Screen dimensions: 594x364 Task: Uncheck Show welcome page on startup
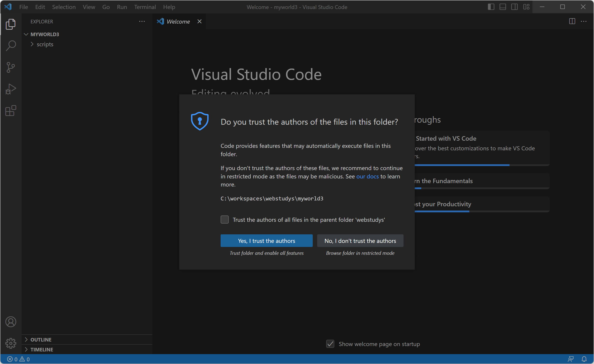coord(330,344)
